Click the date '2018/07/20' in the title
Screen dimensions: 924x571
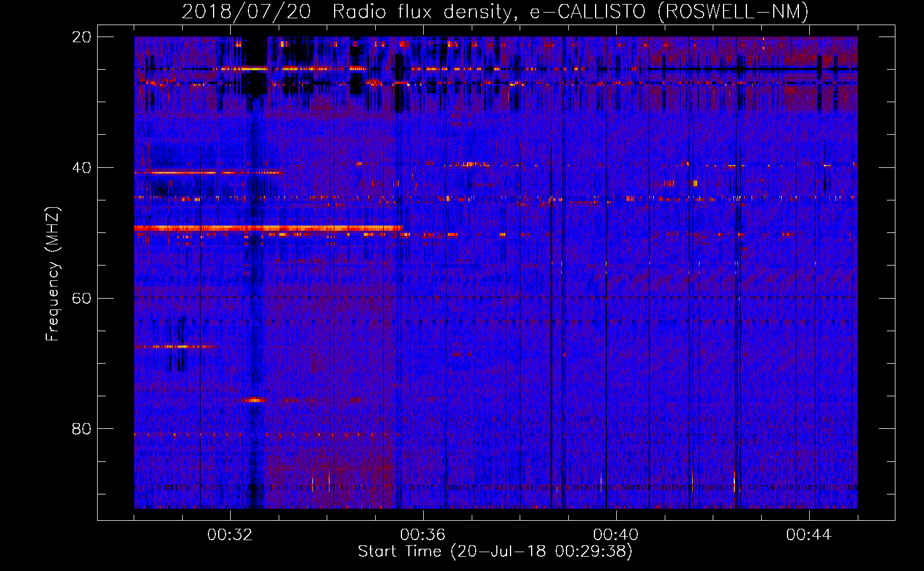[246, 11]
